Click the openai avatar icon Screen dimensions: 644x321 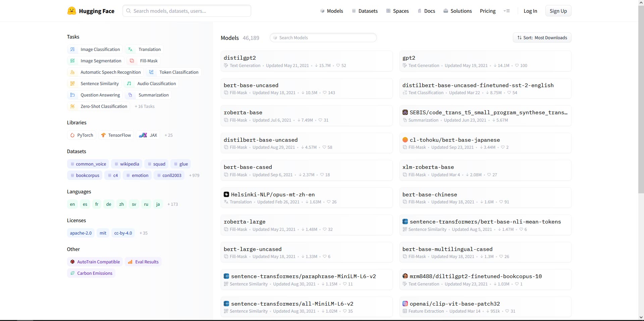click(405, 304)
